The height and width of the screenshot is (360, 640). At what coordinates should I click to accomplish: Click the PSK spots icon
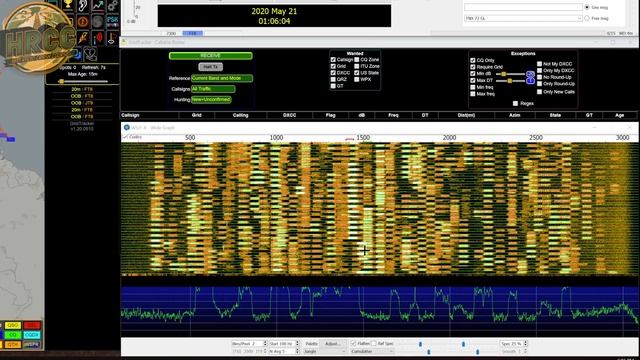click(x=113, y=21)
